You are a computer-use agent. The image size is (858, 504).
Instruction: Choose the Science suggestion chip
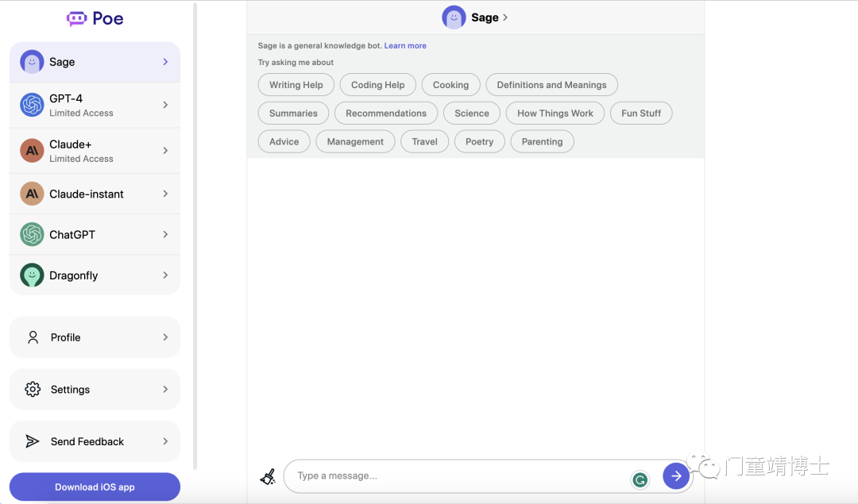(472, 113)
